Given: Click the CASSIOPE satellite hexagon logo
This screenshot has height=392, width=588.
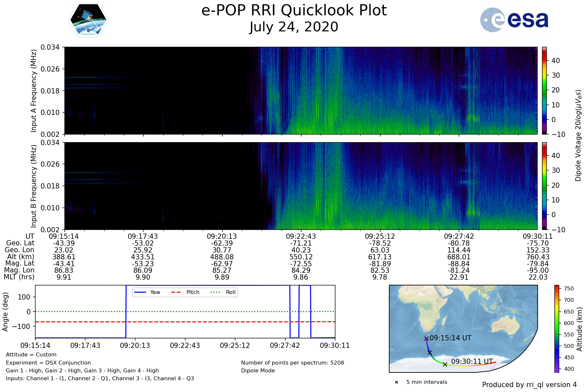Looking at the screenshot, I should coord(88,20).
